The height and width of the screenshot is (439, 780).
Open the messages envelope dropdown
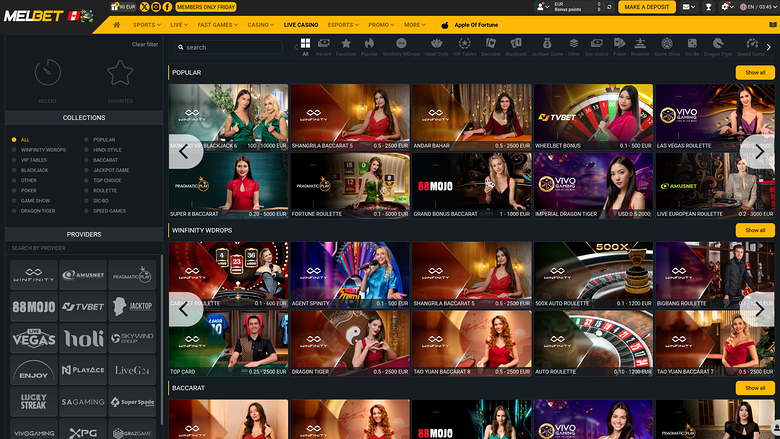(x=689, y=7)
